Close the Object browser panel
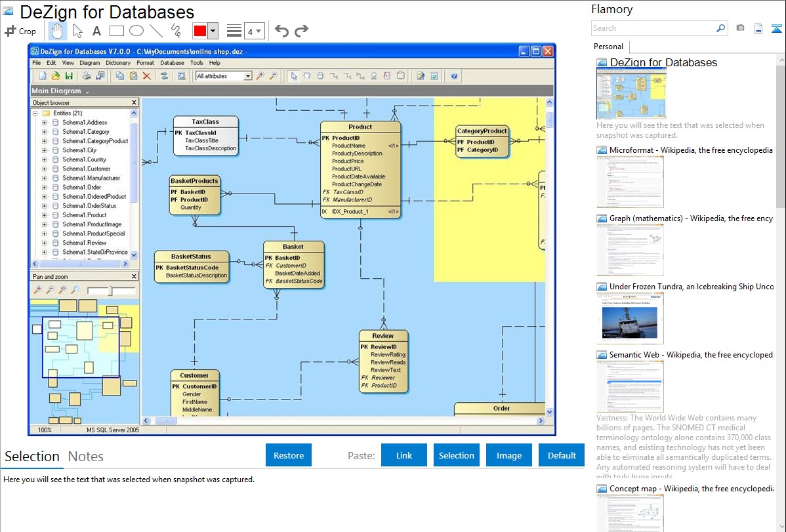786x532 pixels. coord(134,102)
